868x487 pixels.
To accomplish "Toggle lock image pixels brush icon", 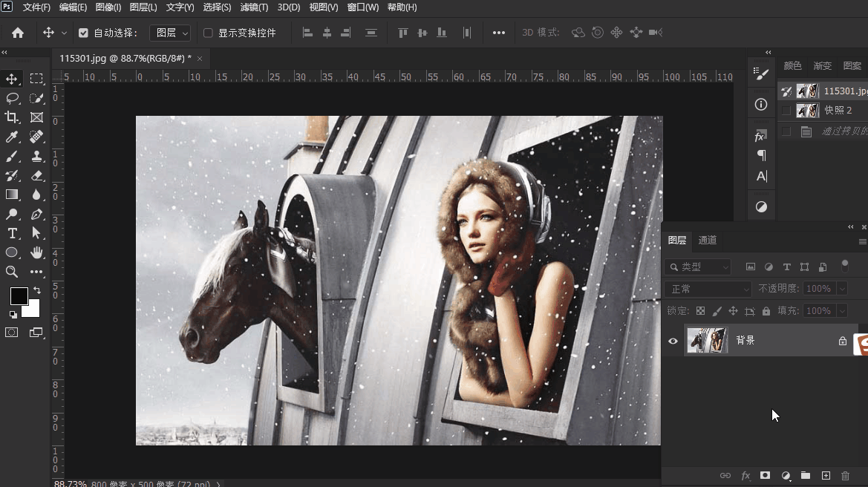I will pos(717,311).
